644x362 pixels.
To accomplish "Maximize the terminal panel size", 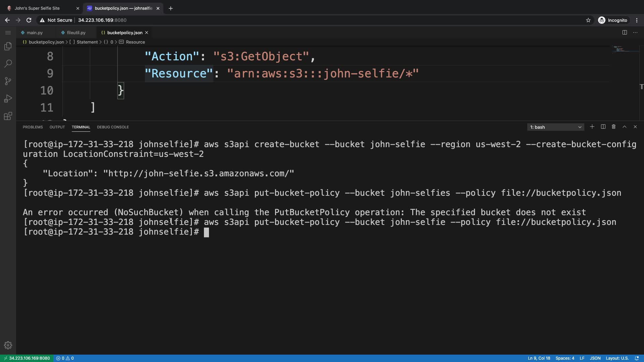I will 625,127.
